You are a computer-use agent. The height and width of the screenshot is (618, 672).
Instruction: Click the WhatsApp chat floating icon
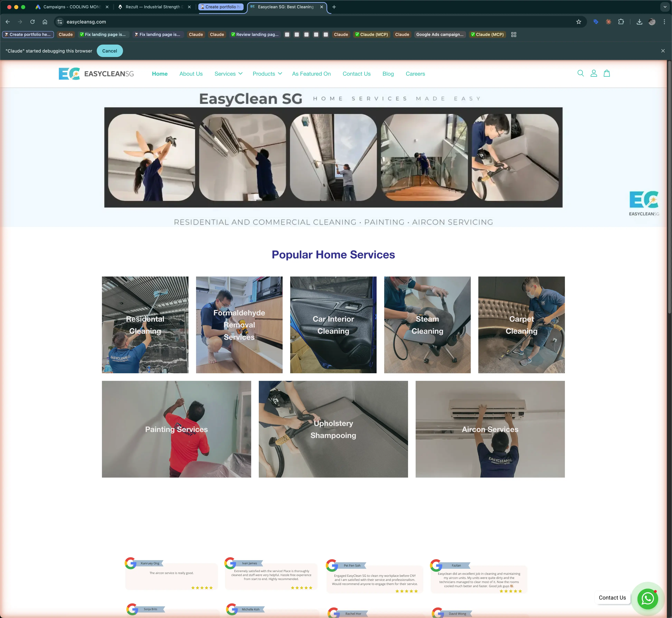[648, 599]
